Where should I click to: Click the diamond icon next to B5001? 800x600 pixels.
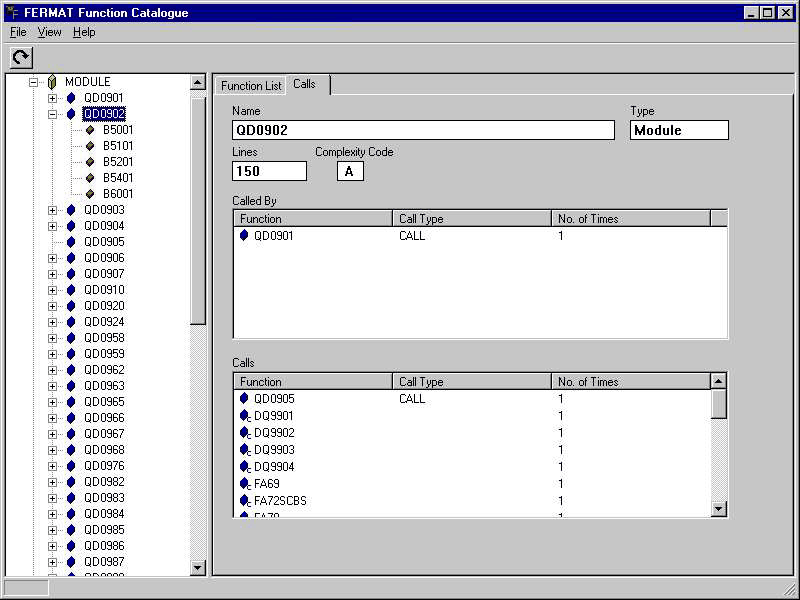pyautogui.click(x=90, y=130)
